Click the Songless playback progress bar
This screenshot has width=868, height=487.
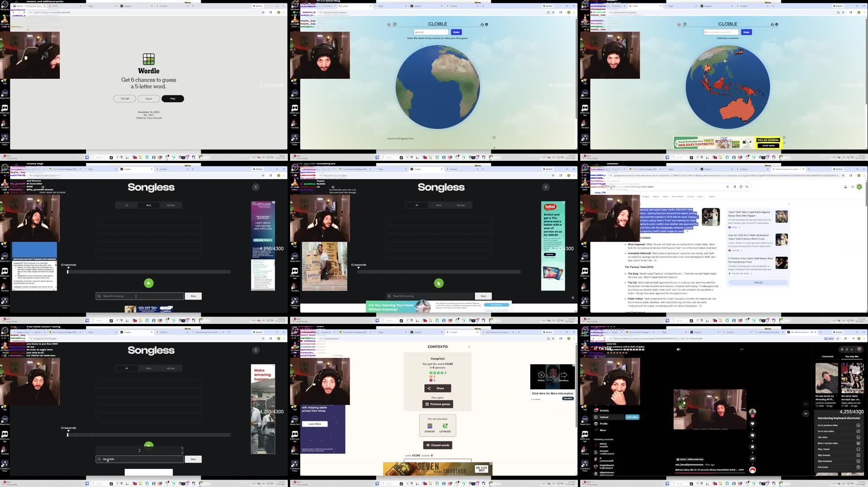coord(150,272)
